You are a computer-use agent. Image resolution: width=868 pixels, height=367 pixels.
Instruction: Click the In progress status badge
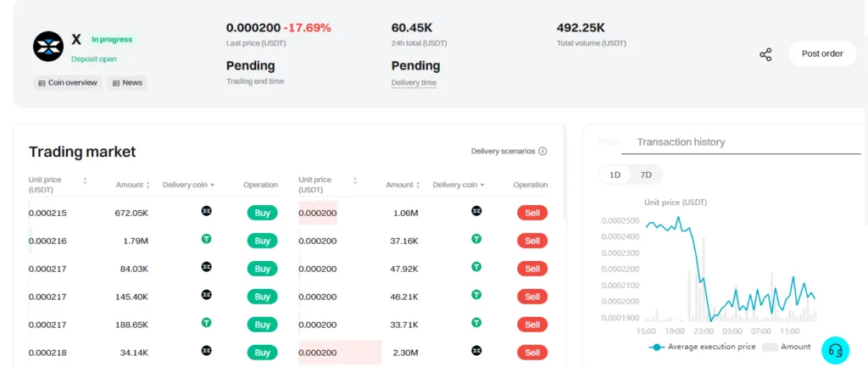[x=112, y=39]
